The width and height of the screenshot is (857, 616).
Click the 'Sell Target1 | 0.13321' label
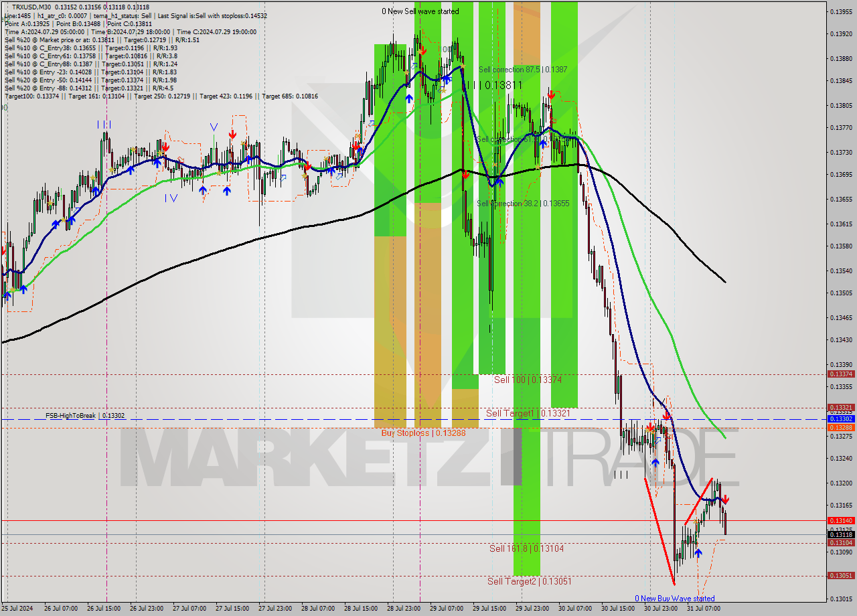tap(528, 413)
